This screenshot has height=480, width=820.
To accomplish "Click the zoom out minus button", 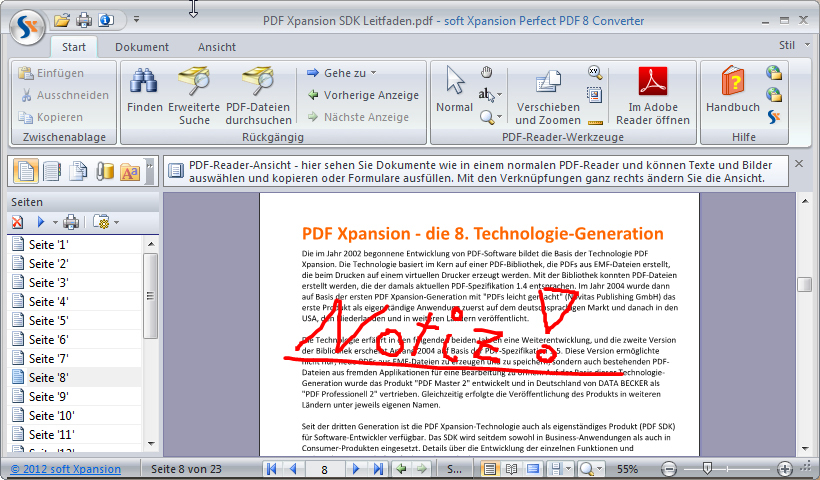I will pyautogui.click(x=668, y=468).
